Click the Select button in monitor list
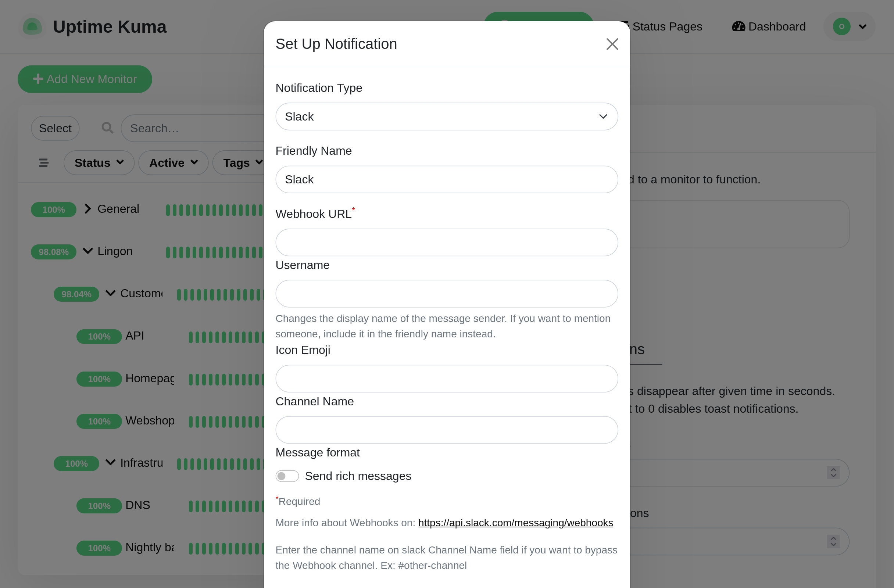The height and width of the screenshot is (588, 894). coord(55,128)
